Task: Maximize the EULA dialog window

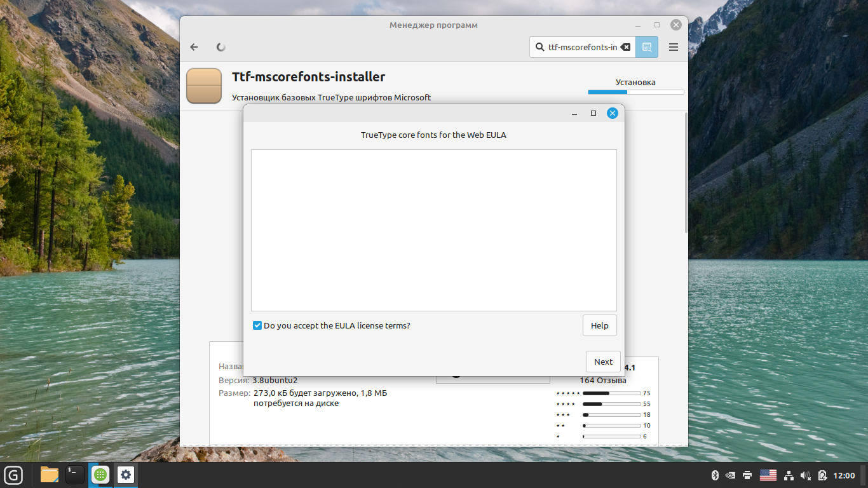Action: pyautogui.click(x=593, y=113)
